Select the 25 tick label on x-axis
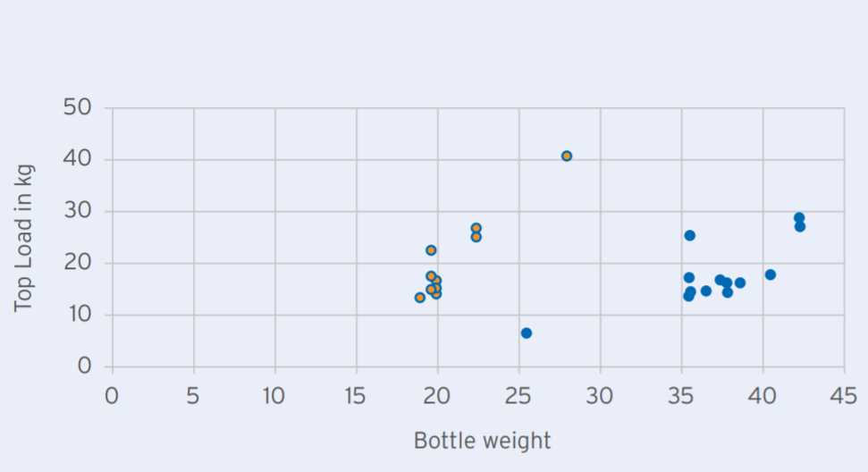 [x=518, y=396]
